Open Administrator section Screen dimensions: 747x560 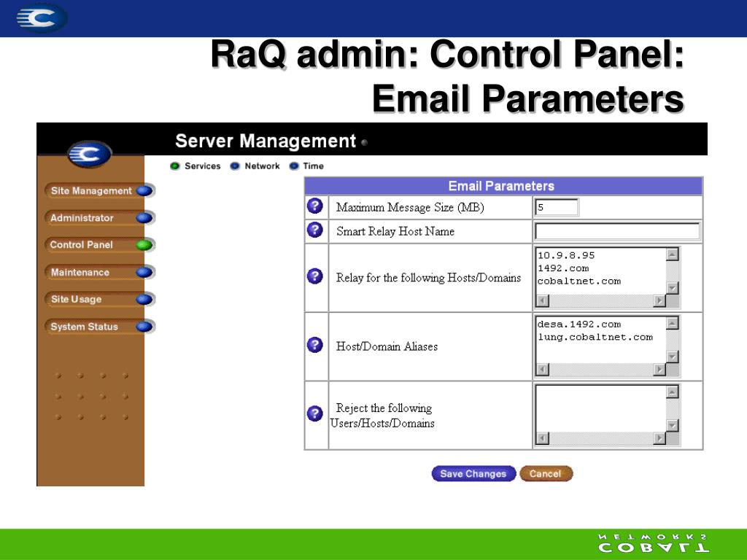99,217
